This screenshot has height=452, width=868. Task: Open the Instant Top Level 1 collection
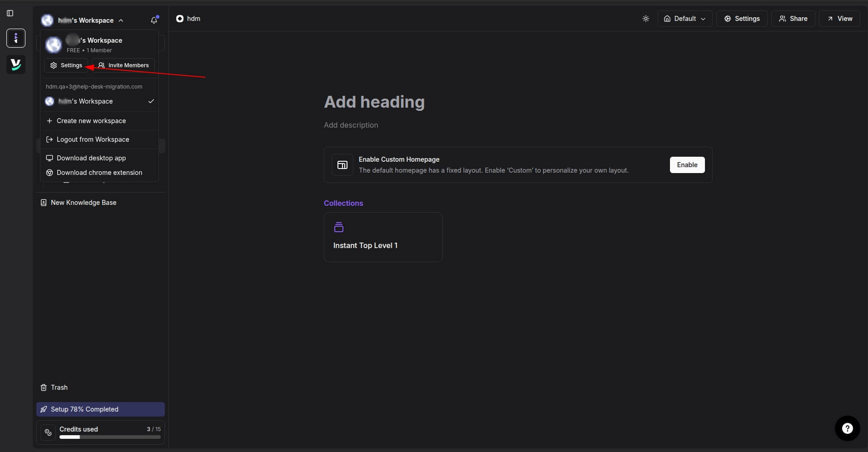pos(383,237)
